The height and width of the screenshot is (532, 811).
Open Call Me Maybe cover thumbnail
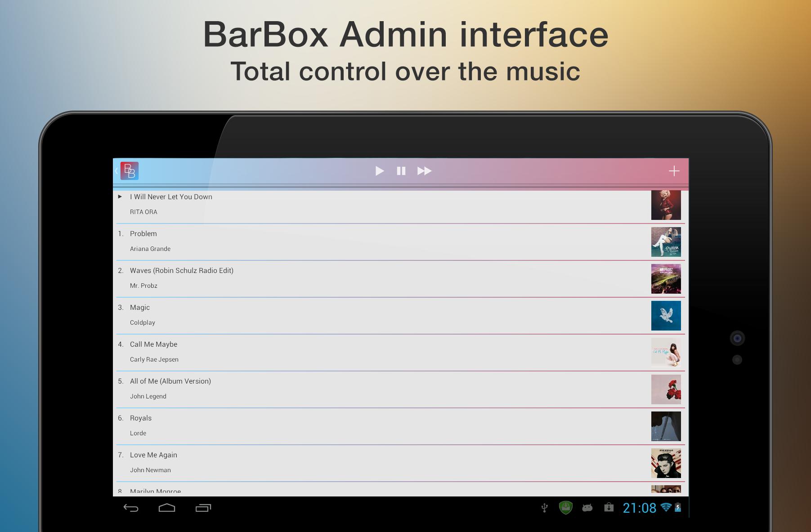[x=666, y=353]
